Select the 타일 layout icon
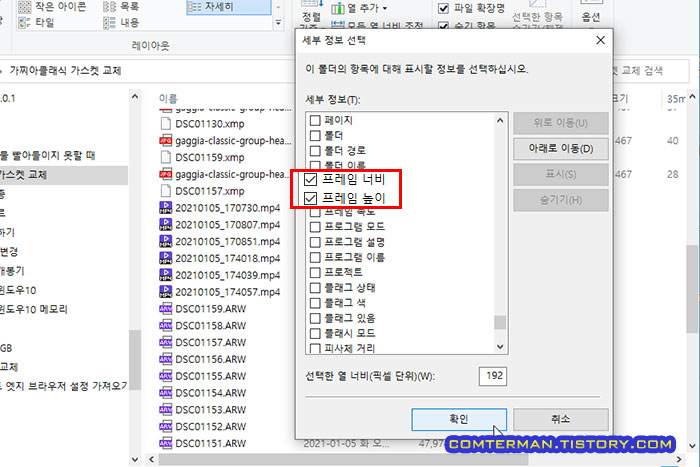This screenshot has width=700, height=467. click(x=25, y=22)
